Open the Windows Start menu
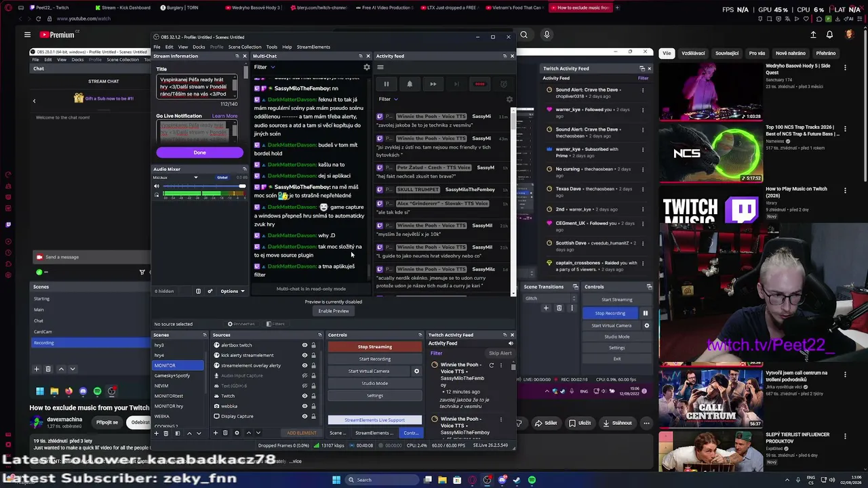The height and width of the screenshot is (488, 868). pyautogui.click(x=336, y=480)
